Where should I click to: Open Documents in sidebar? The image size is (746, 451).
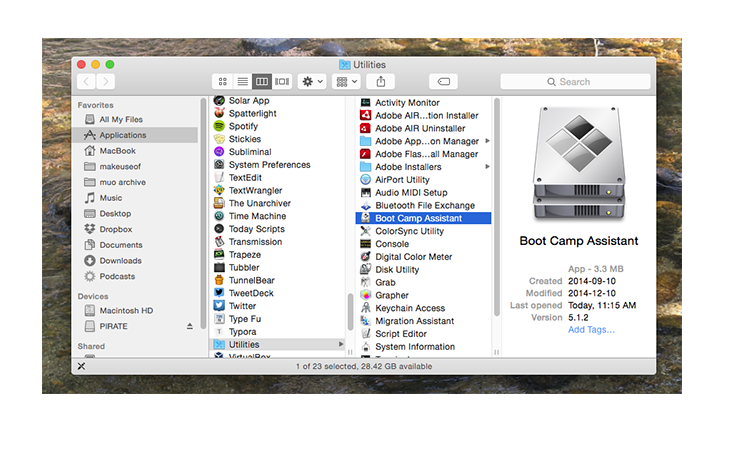point(121,245)
